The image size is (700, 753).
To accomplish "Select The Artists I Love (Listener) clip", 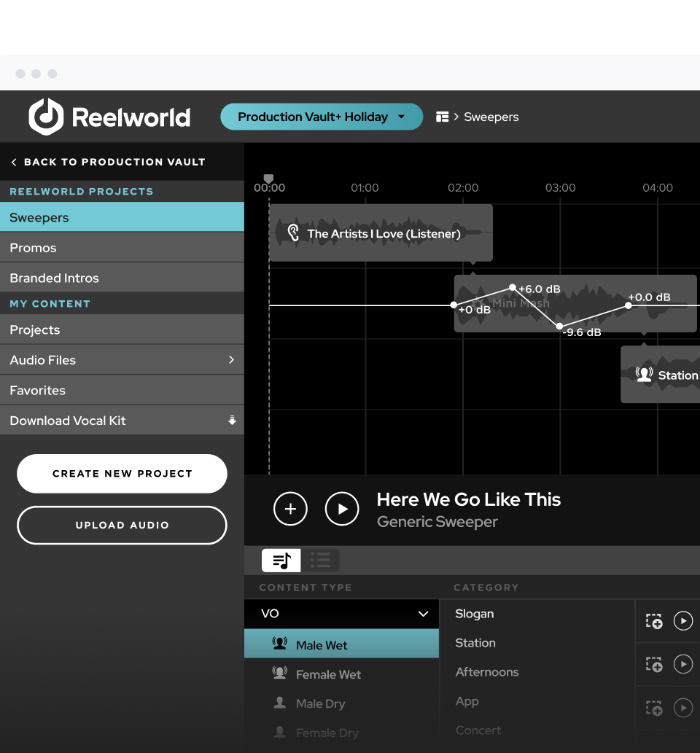I will pyautogui.click(x=381, y=233).
